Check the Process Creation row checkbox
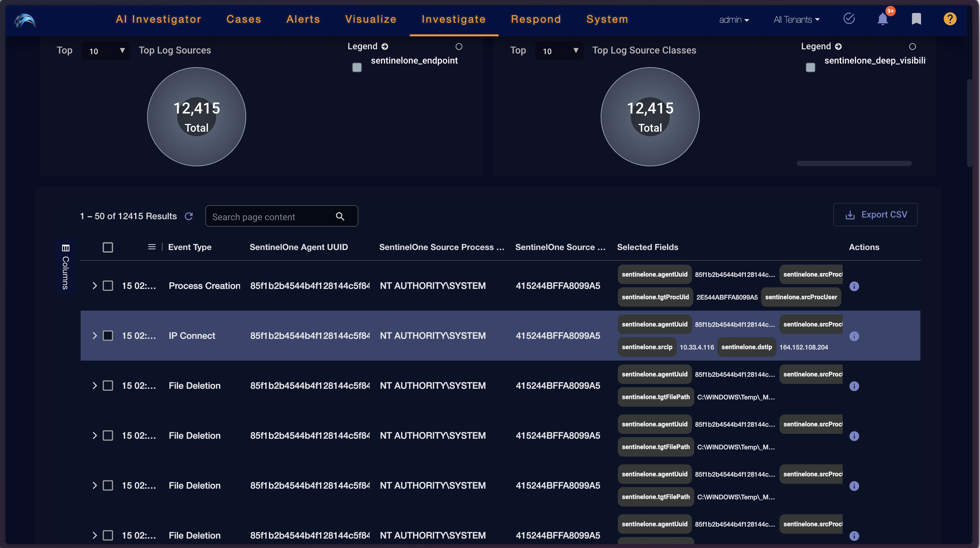Image resolution: width=980 pixels, height=548 pixels. tap(108, 286)
